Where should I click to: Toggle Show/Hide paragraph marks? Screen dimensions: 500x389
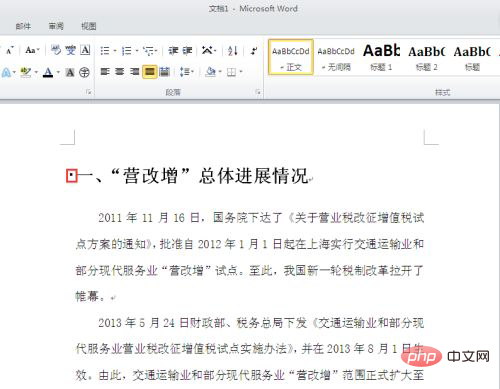pos(254,51)
